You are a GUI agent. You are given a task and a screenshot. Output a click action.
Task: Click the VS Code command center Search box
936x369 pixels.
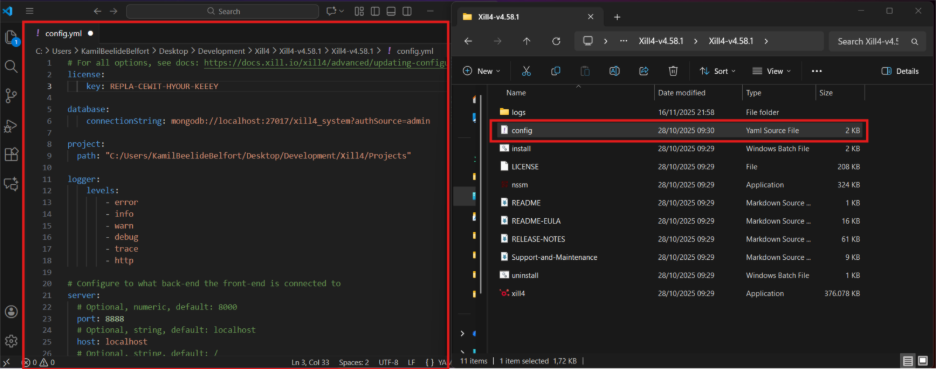tap(223, 11)
